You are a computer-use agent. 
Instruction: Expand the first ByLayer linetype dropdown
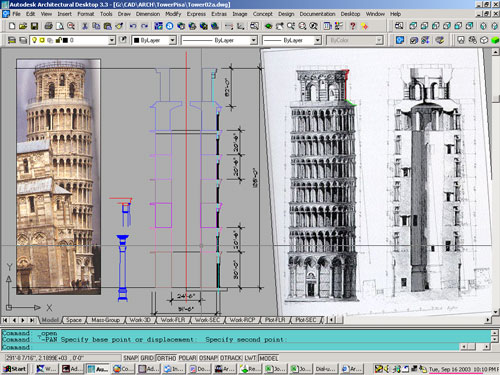click(x=254, y=40)
